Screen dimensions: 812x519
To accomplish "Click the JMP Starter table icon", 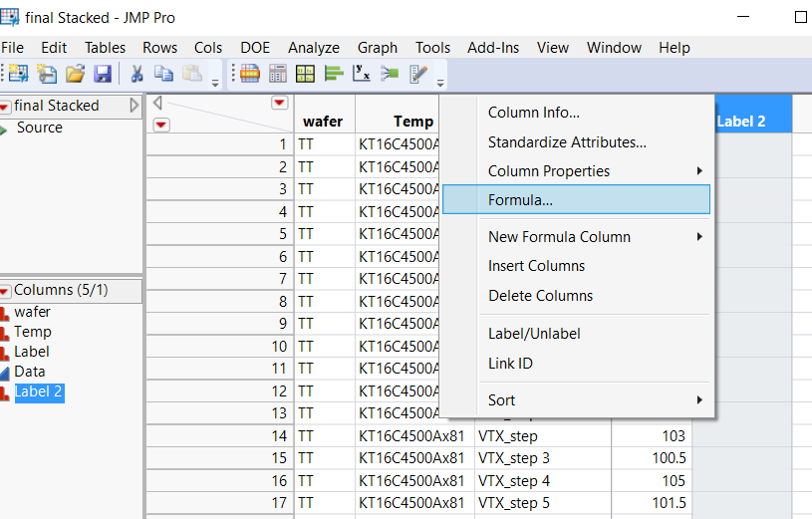I will 250,74.
